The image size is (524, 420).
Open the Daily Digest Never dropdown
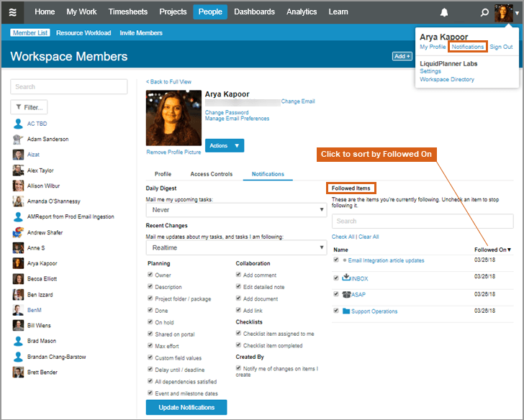point(236,210)
